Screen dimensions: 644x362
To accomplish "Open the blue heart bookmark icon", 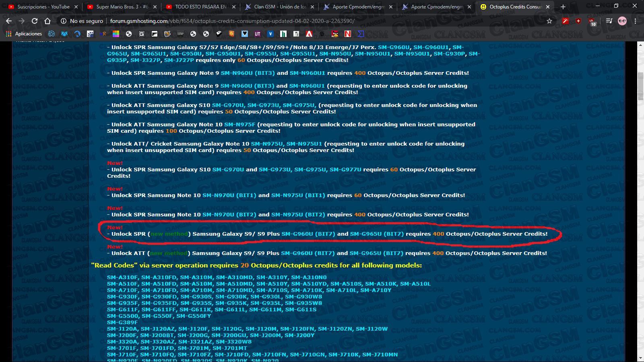I will pos(245,34).
